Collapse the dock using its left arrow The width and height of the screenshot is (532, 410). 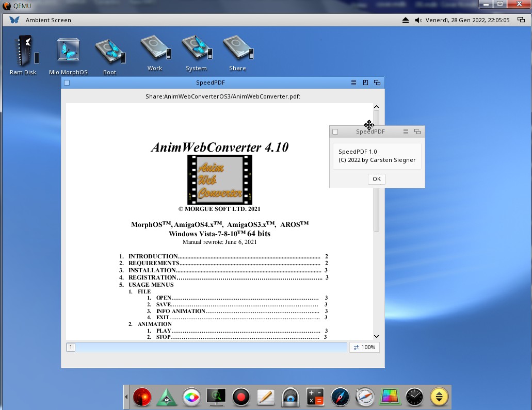click(126, 397)
